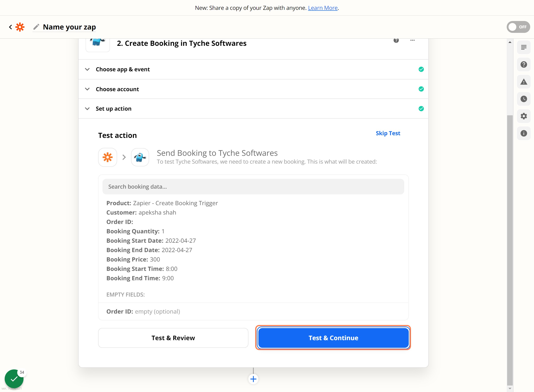Open the zap outline lines icon in sidebar
This screenshot has height=392, width=534.
(523, 47)
